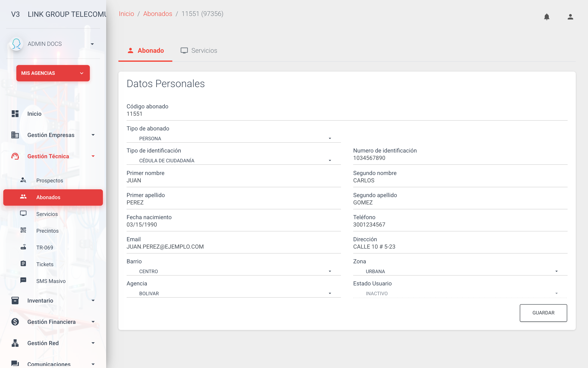The width and height of the screenshot is (588, 368).
Task: Click the LINK GROUP TELECOM title
Action: 67,14
